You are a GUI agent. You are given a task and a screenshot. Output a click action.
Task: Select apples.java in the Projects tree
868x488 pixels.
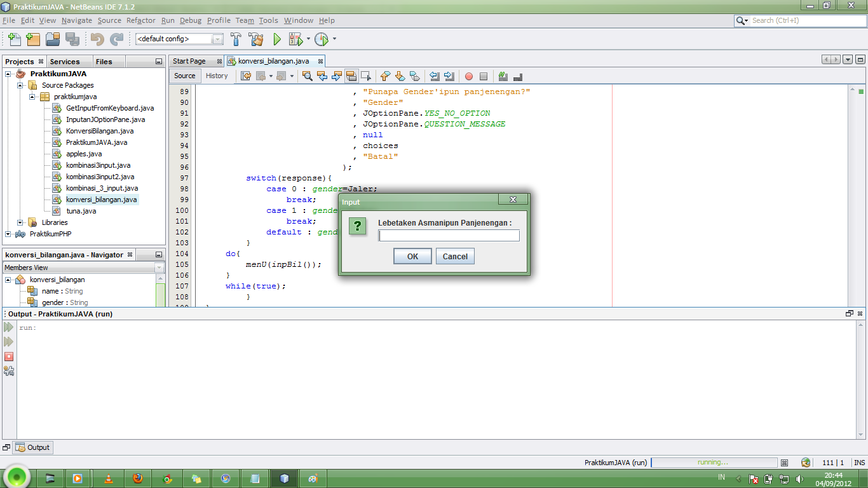coord(84,154)
